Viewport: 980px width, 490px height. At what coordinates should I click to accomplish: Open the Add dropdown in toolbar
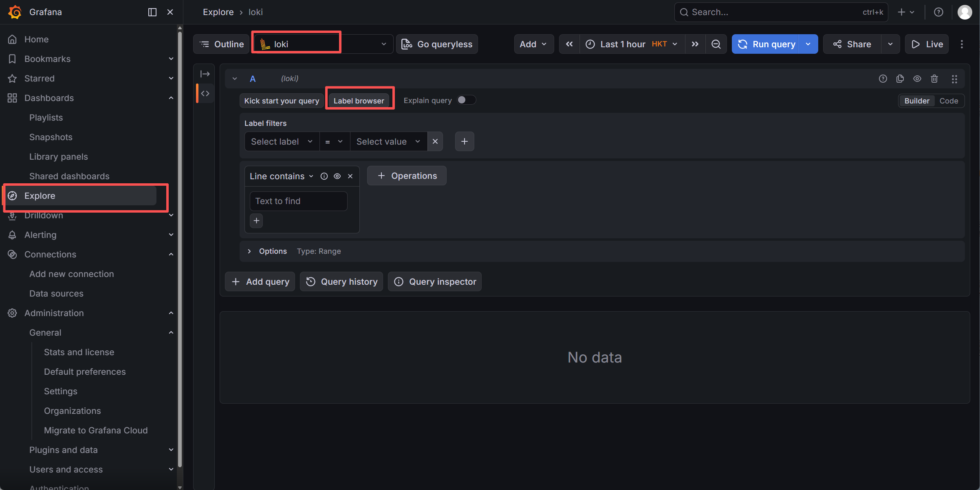534,44
